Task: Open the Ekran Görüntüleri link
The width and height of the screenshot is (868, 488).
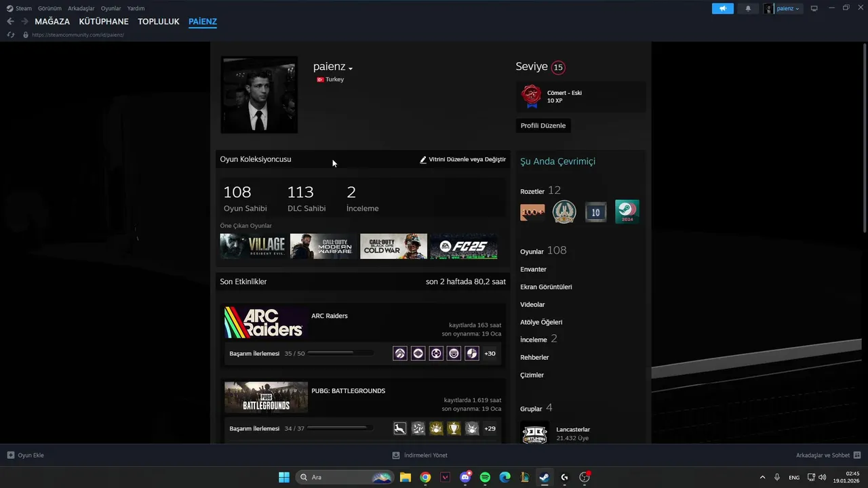Action: (546, 287)
